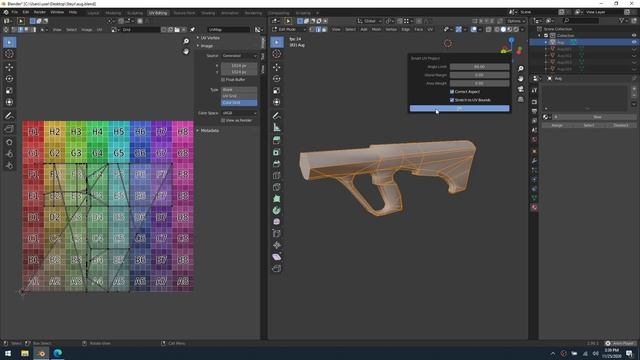
Task: Choose UV Grid image type
Action: coord(239,96)
